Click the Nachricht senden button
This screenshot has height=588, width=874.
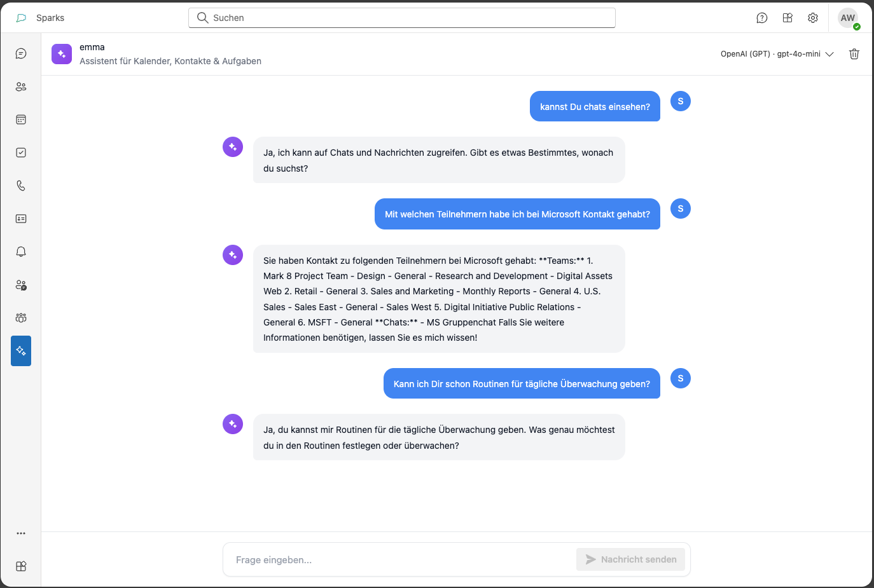click(630, 559)
